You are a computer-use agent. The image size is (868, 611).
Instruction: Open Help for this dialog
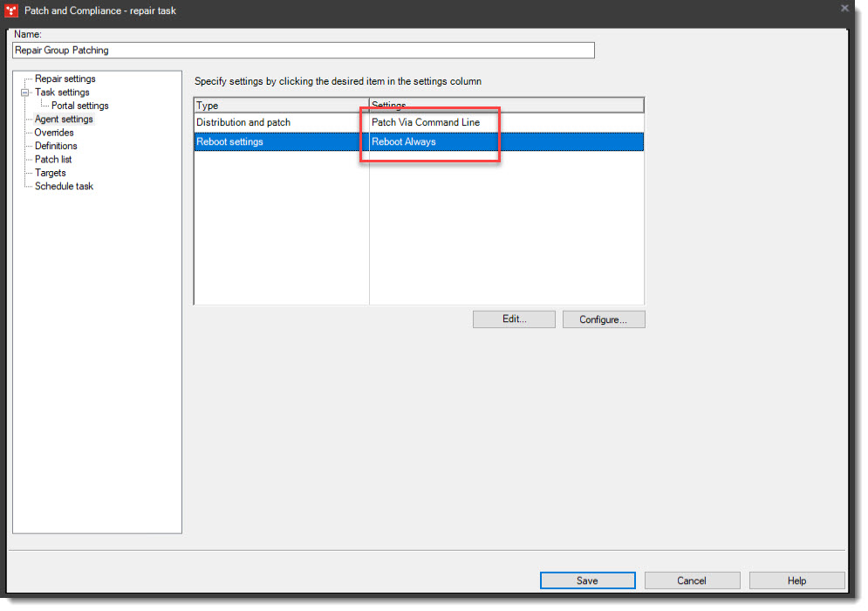coord(796,580)
